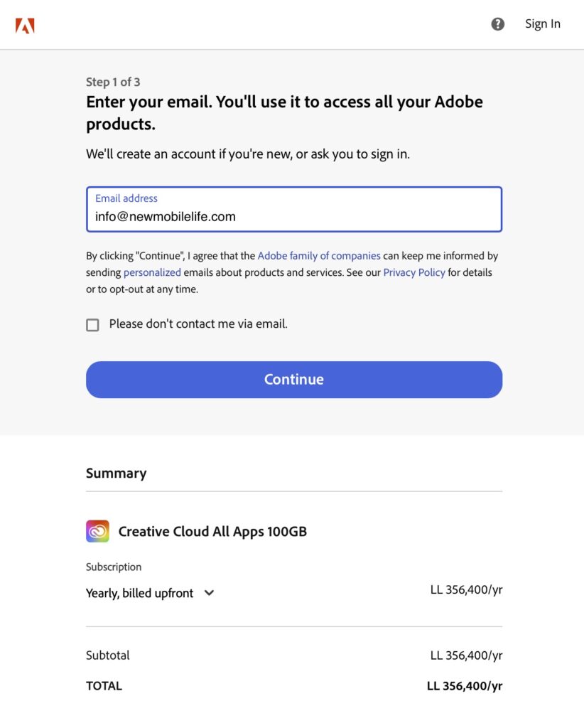The width and height of the screenshot is (584, 728).
Task: Click inside the Email address field
Action: (294, 217)
